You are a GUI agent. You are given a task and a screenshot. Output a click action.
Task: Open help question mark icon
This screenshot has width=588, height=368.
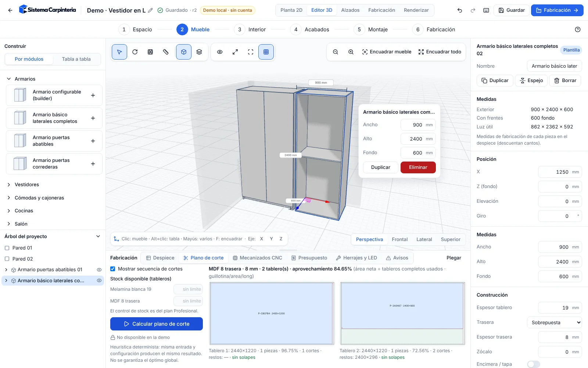pos(578,29)
